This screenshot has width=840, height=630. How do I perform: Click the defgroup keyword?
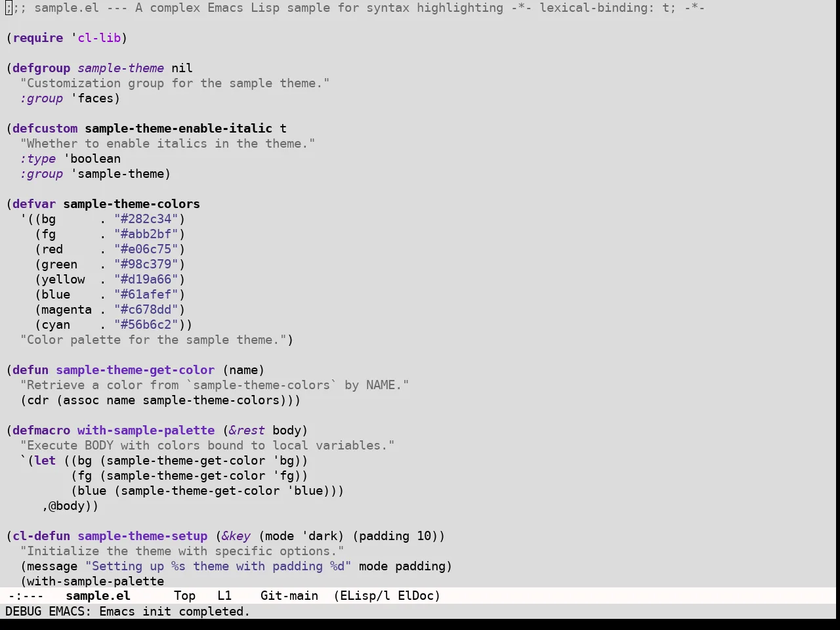pyautogui.click(x=41, y=68)
